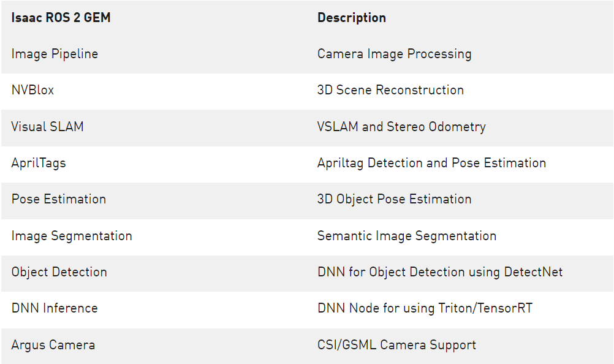
Task: Click "DNN for Object Detection using DetectNet"
Action: click(439, 272)
